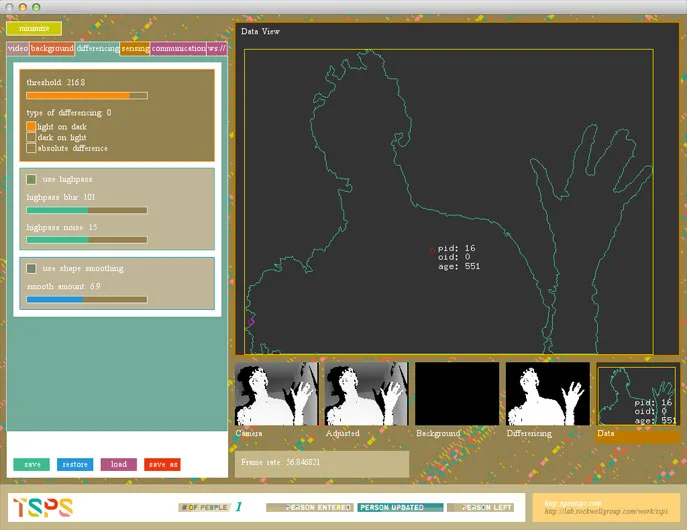This screenshot has height=530, width=687.
Task: Click the purple marker on contour edge
Action: tap(251, 322)
